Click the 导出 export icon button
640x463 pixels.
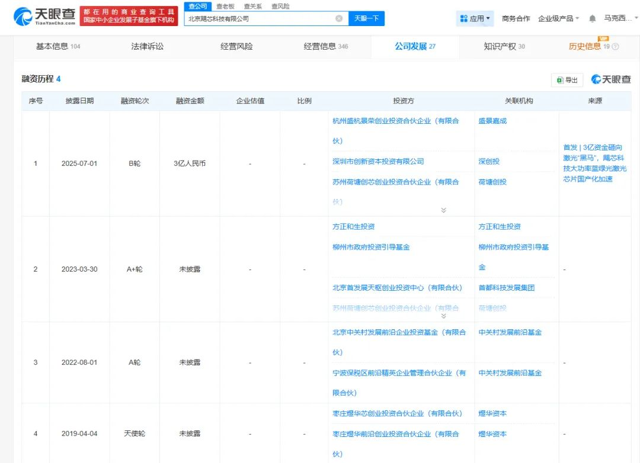click(567, 80)
